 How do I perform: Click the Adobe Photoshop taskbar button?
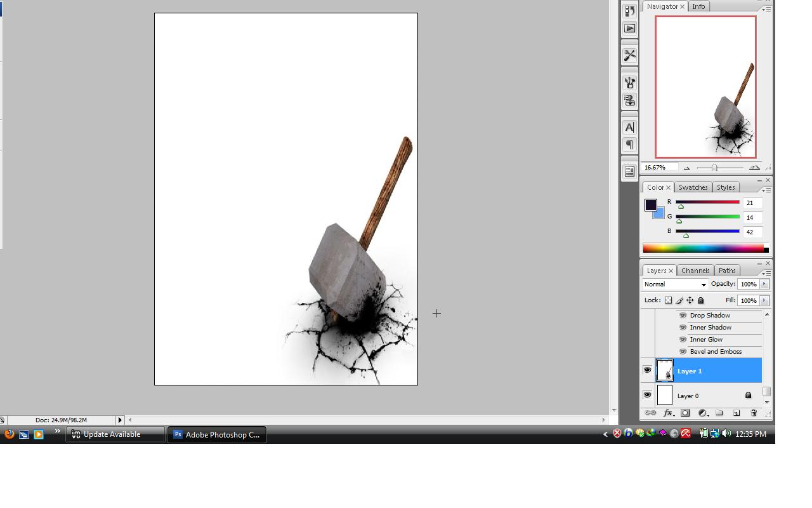pos(217,434)
